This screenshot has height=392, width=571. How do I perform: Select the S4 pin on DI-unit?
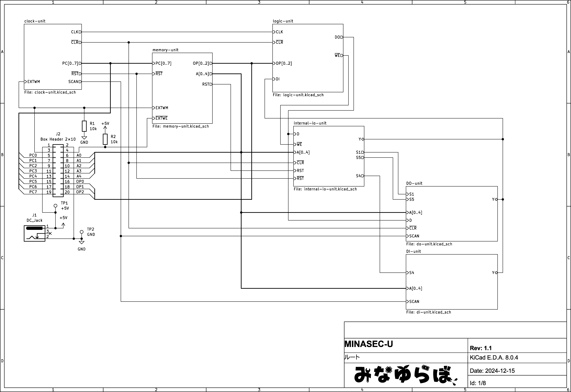410,273
